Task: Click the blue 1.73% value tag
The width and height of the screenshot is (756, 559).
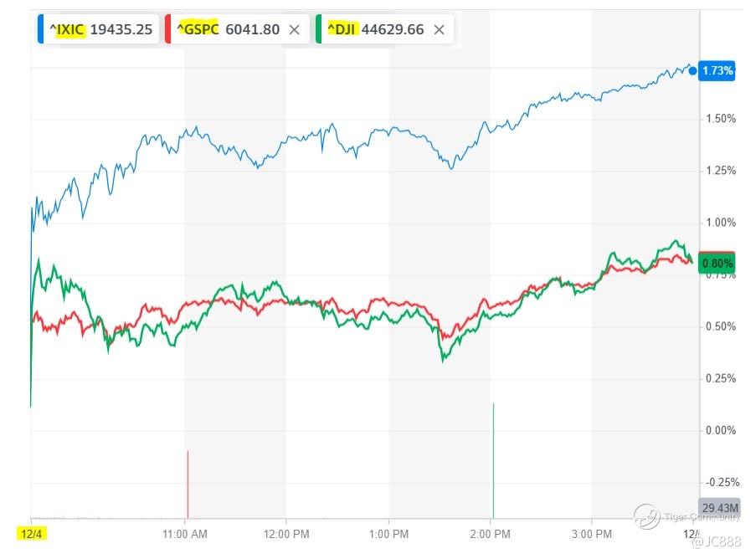Action: point(717,71)
